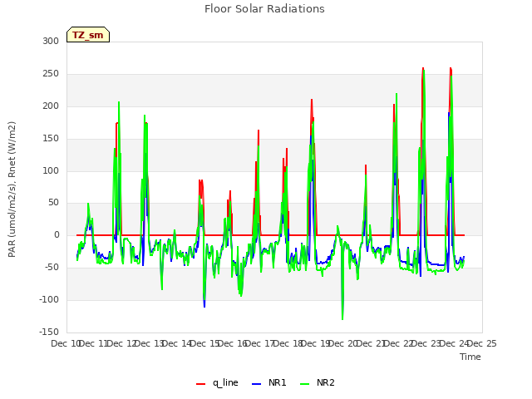Click the Dec 19 x-axis tick
The image size is (532, 399).
[x=316, y=343]
